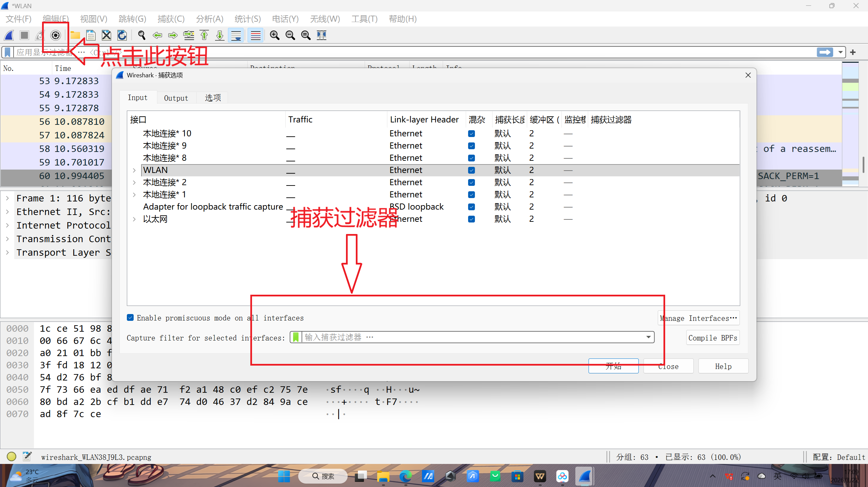Switch to the Output tab
The height and width of the screenshot is (487, 868).
(x=176, y=98)
